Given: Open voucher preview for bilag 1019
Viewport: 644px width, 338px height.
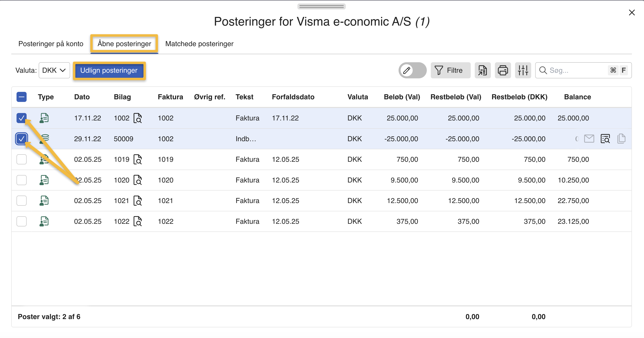Looking at the screenshot, I should click(x=137, y=159).
